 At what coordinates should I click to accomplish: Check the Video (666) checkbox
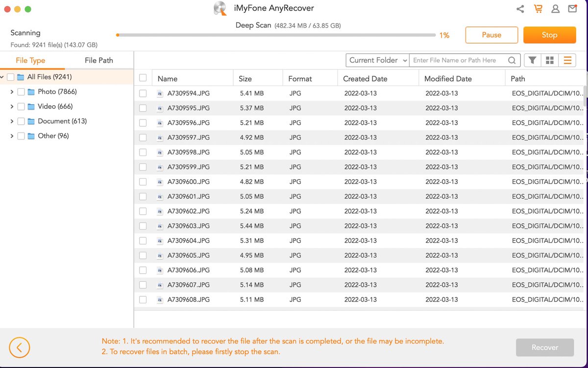point(21,107)
